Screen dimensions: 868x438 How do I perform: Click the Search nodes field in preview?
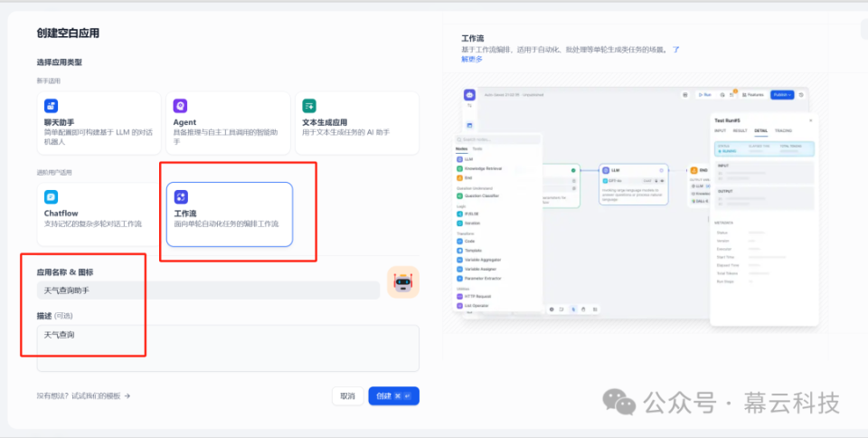[x=497, y=139]
